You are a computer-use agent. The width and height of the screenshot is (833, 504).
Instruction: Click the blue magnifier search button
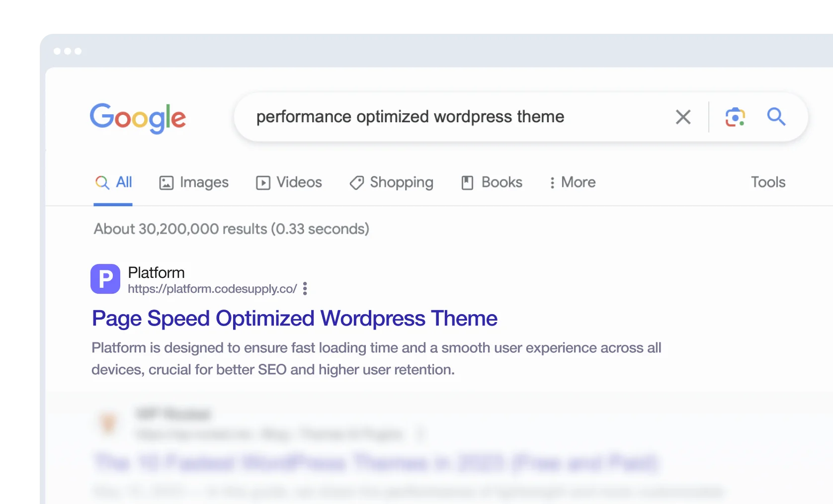point(776,117)
